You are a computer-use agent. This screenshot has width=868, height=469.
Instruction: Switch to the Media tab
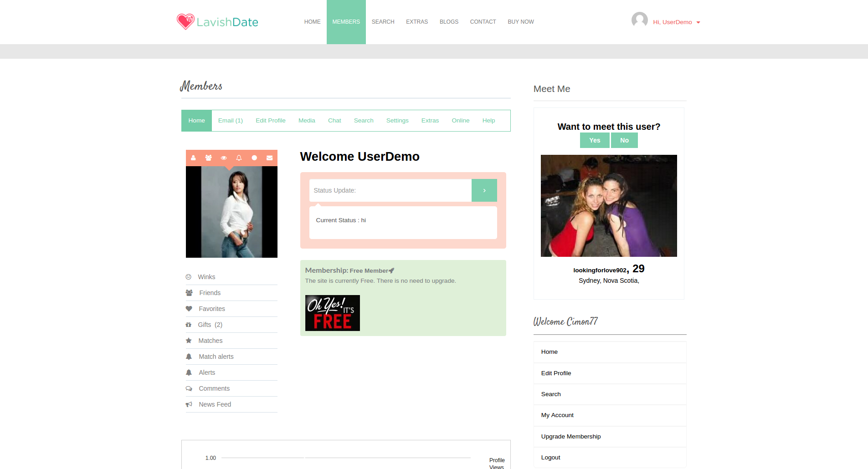pyautogui.click(x=307, y=121)
